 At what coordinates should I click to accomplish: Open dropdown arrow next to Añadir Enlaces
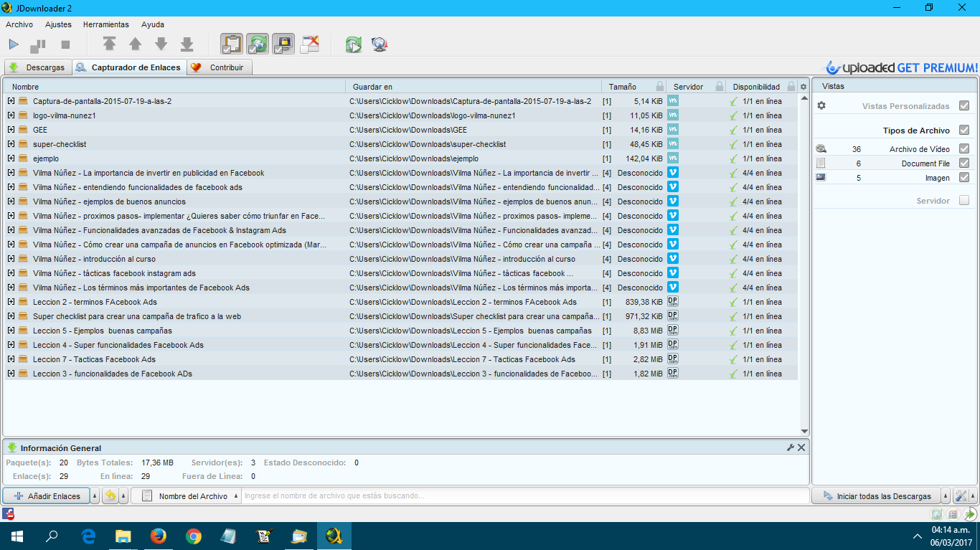(x=95, y=496)
